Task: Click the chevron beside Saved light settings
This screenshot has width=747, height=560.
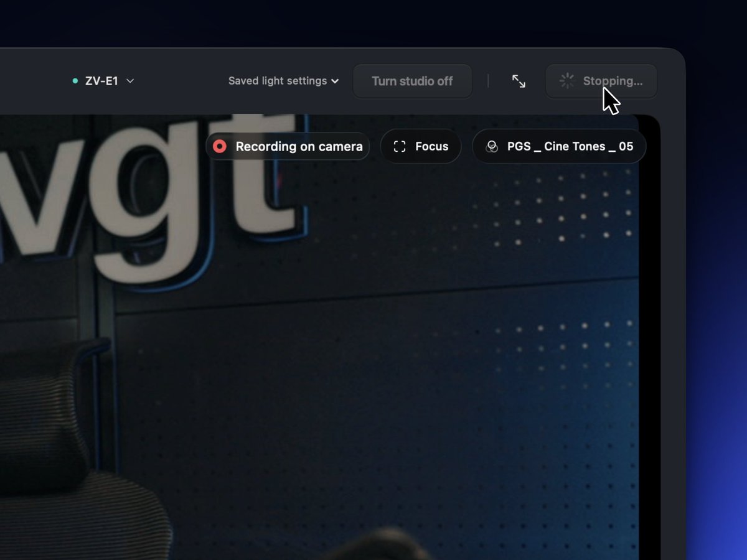Action: (x=335, y=81)
